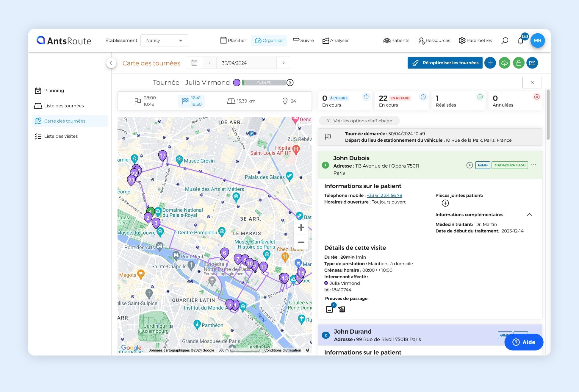Open the calendar date picker icon
This screenshot has height=392, width=579.
click(194, 63)
